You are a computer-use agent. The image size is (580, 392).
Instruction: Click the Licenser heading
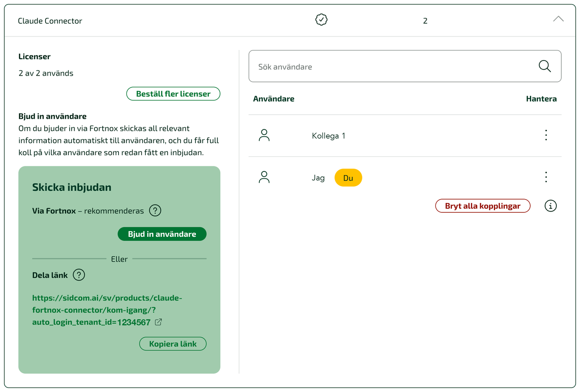pos(34,56)
